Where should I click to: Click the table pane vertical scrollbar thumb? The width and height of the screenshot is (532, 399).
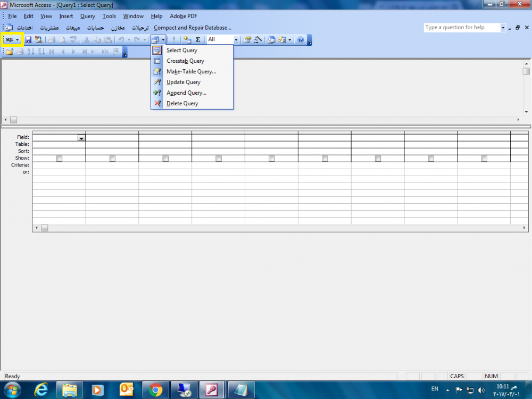526,71
